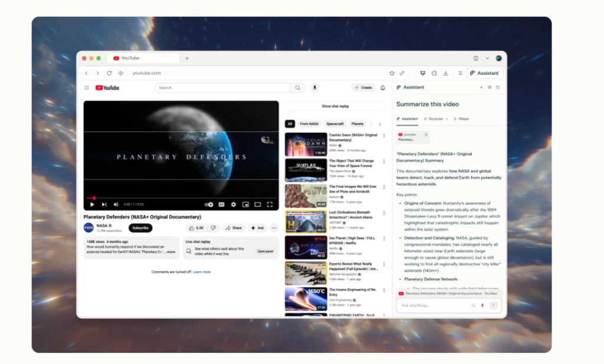Seek on the video progress bar
This screenshot has width=604, height=364.
pyautogui.click(x=177, y=198)
